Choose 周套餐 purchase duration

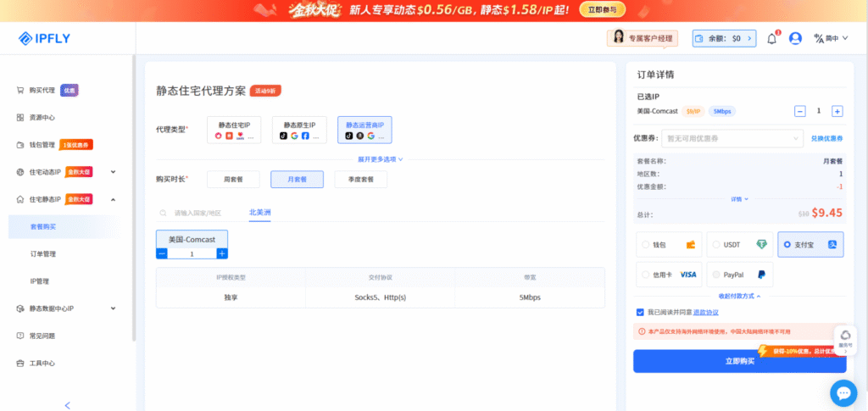pyautogui.click(x=233, y=179)
